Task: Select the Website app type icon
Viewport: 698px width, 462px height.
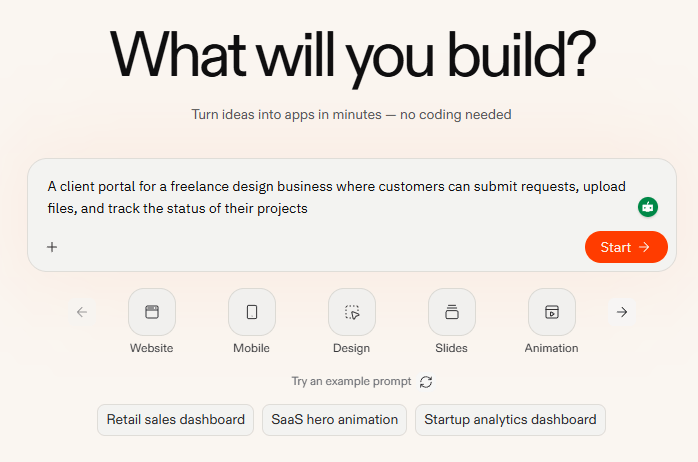Action: coord(152,312)
